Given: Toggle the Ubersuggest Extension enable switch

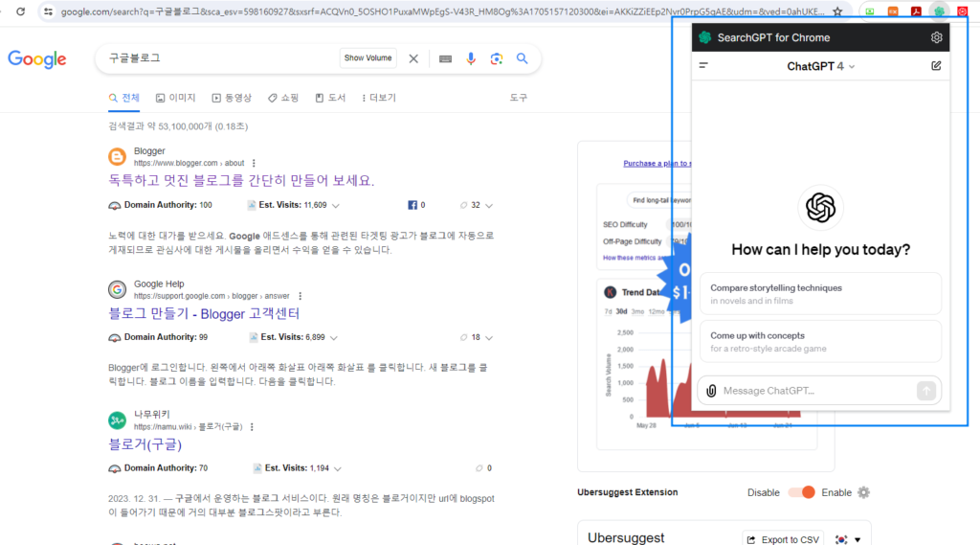Looking at the screenshot, I should [x=801, y=492].
